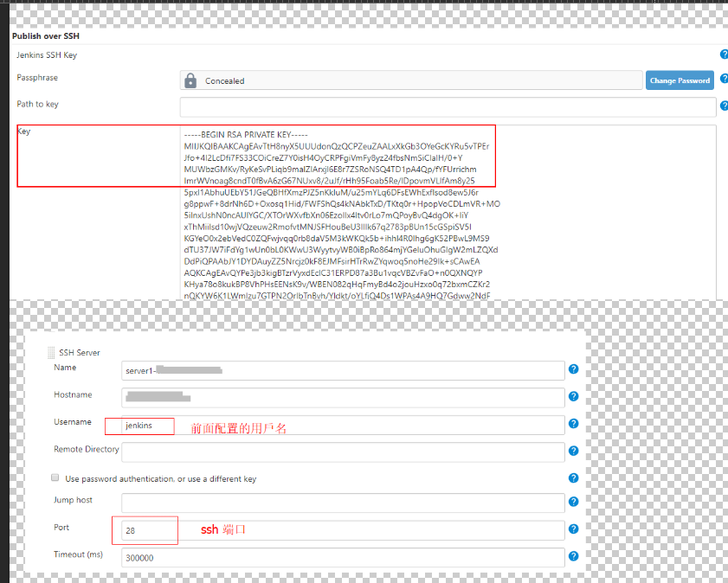
Task: Click help icon for Path to key
Action: (x=724, y=106)
